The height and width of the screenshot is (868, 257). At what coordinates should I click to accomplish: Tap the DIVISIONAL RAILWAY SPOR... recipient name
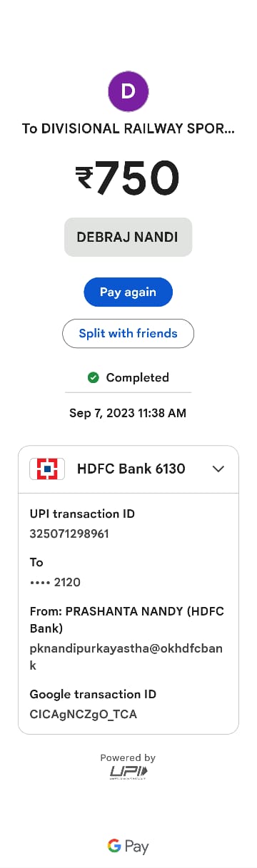coord(128,129)
